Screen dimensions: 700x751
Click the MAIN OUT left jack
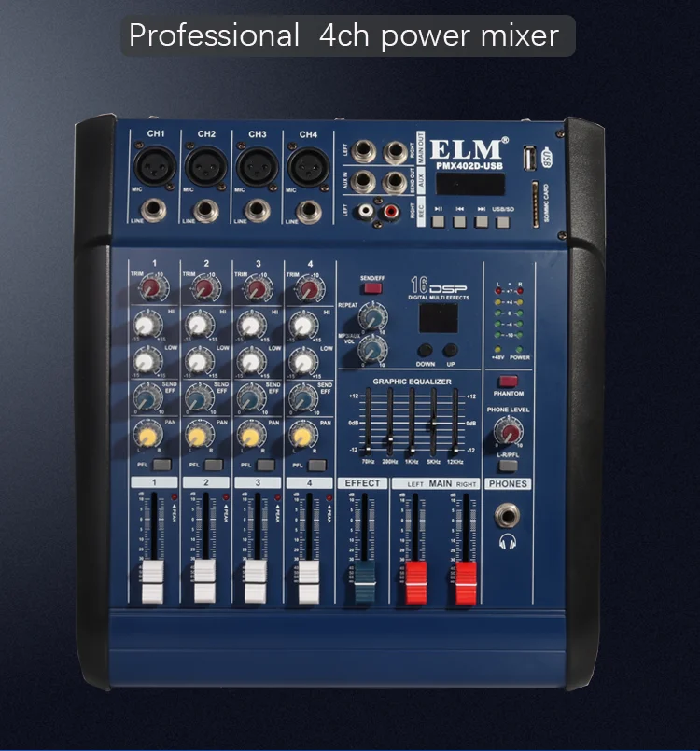pos(363,150)
